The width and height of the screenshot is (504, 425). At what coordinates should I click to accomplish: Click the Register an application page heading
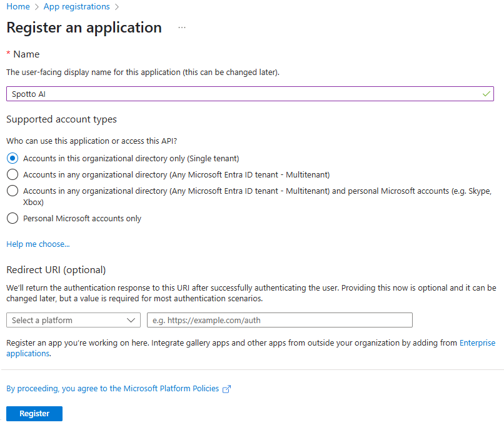click(x=84, y=28)
